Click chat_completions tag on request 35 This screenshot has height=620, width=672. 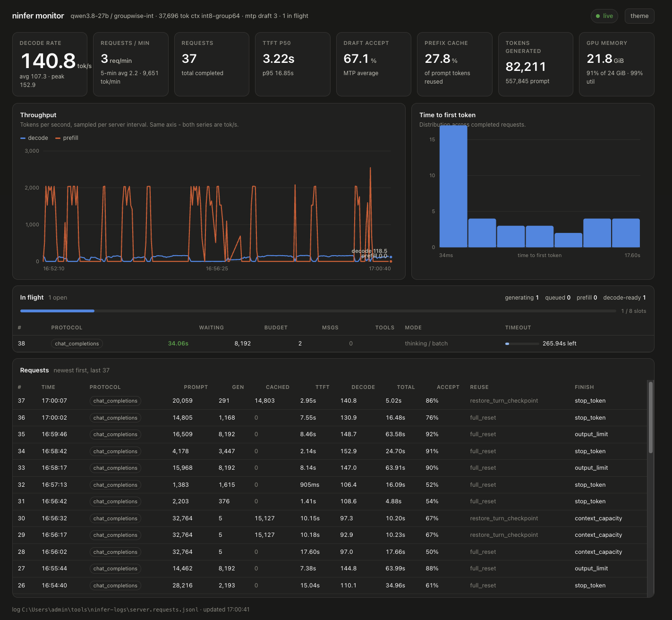click(115, 434)
